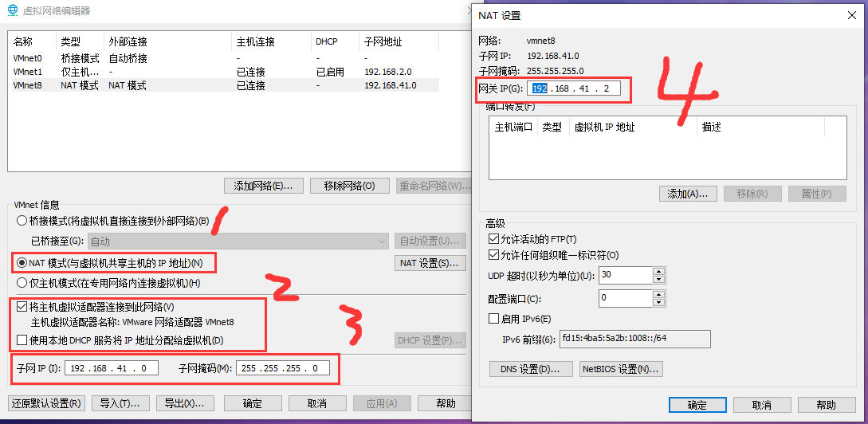Uncheck 允许活动的 FTP option
This screenshot has width=868, height=424.
coord(493,239)
